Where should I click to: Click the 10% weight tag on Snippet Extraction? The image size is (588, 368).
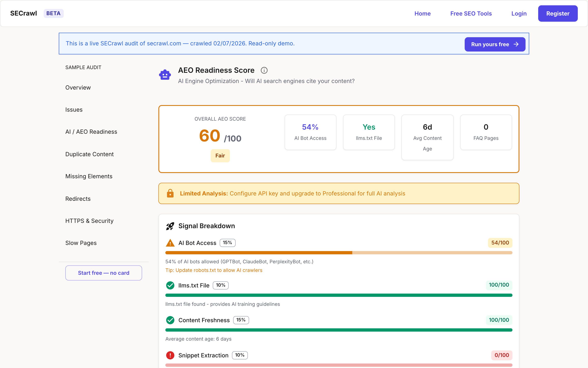point(239,355)
